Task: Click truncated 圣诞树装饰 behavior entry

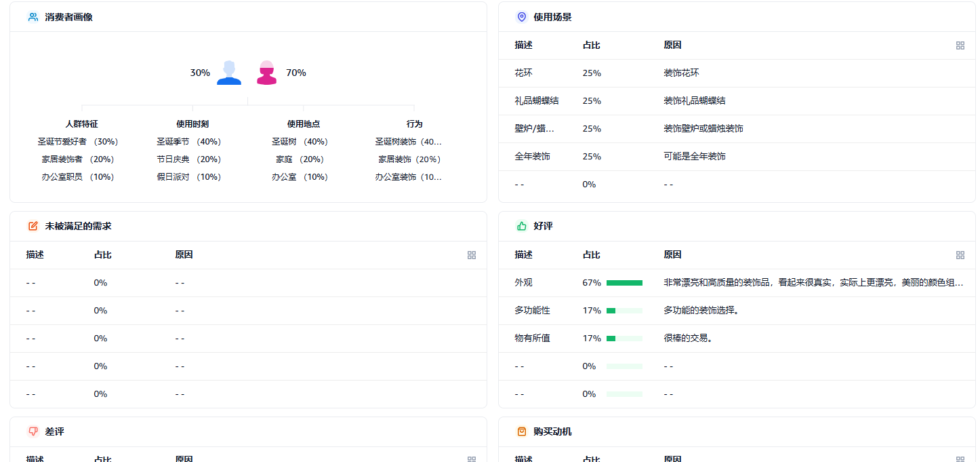Action: pos(409,142)
